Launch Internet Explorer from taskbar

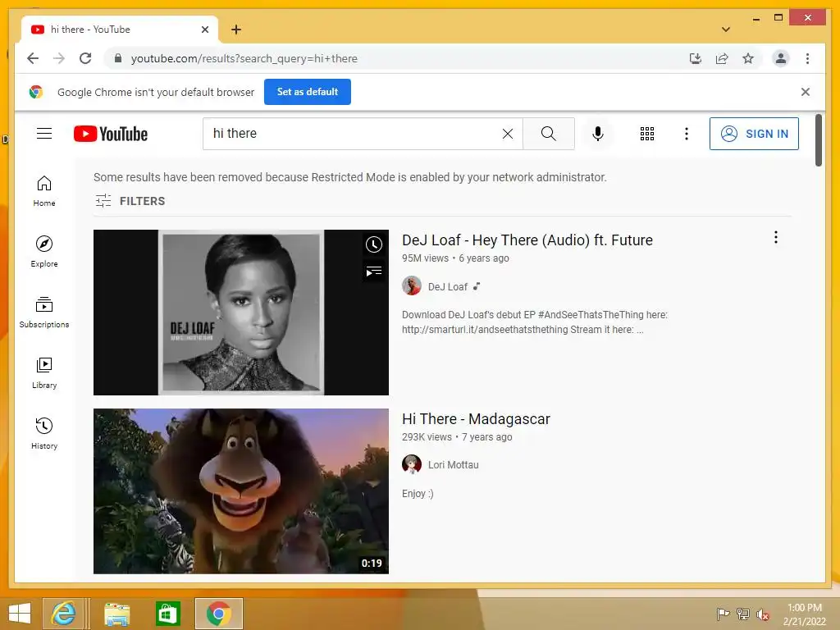63,614
